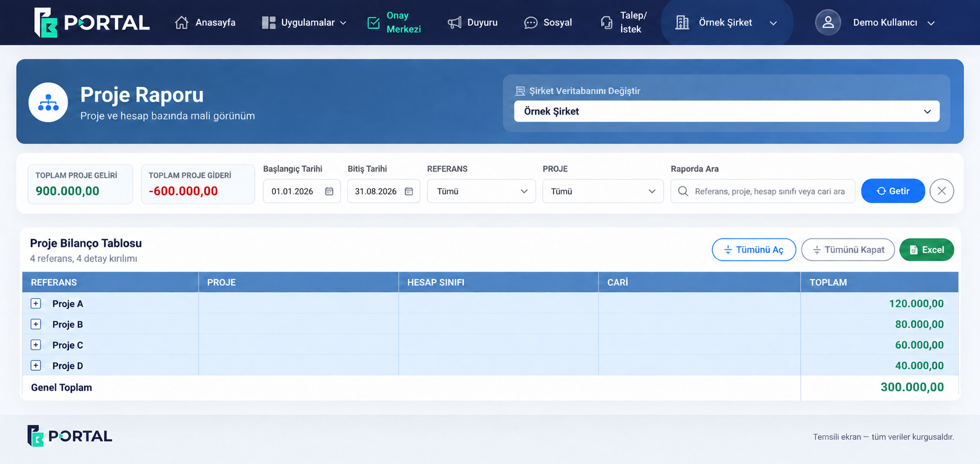Click the Genel Toplam value 300.000,00
The width and height of the screenshot is (980, 464).
pos(912,387)
